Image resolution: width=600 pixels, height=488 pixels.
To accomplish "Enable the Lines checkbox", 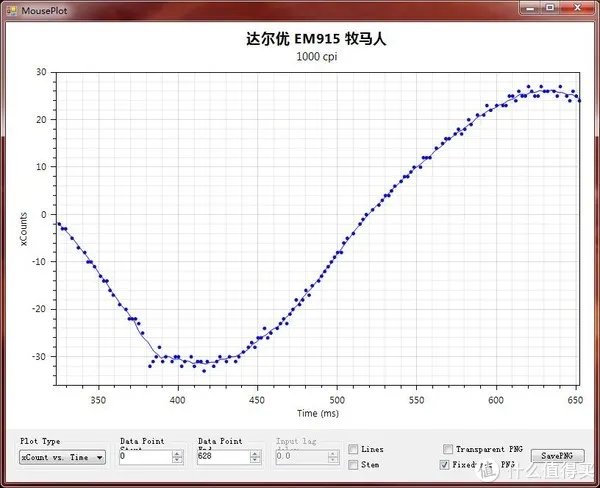I will [x=353, y=449].
